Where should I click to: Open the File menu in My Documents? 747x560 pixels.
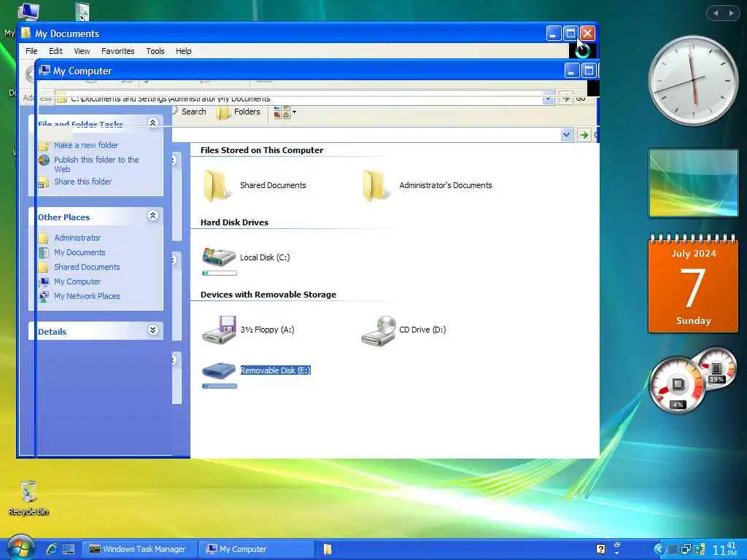coord(31,51)
